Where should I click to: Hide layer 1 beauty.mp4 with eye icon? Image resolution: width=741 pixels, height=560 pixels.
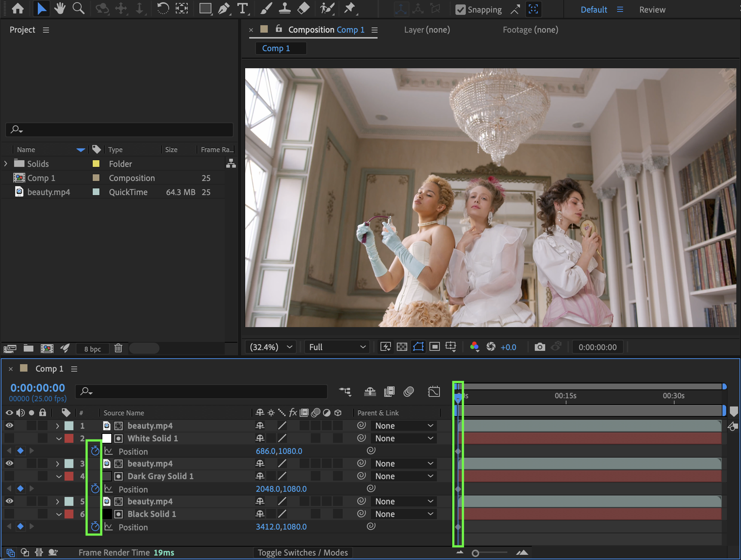click(x=9, y=425)
